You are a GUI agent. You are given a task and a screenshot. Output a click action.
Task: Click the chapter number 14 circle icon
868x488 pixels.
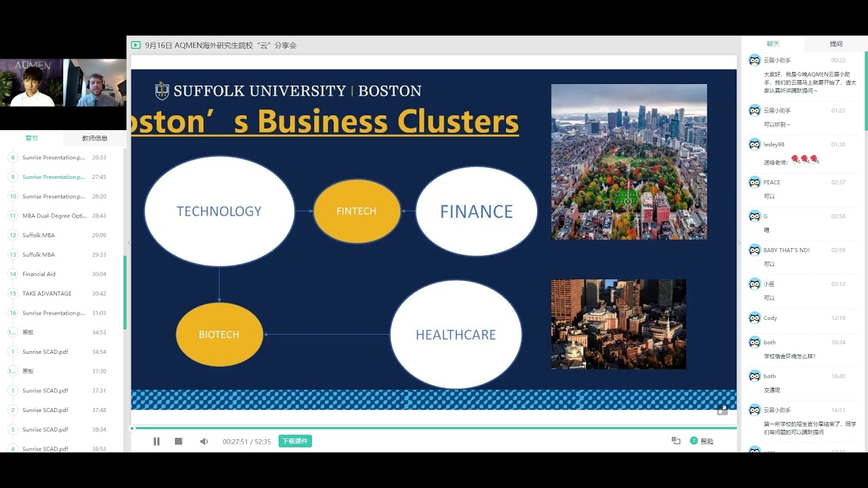pyautogui.click(x=12, y=274)
